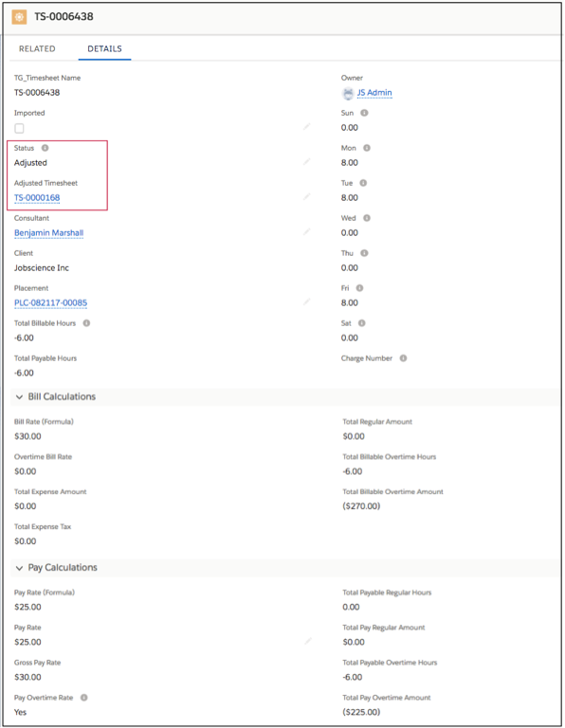This screenshot has height=728, width=565.
Task: Open placement PLC-082117-00085 link
Action: click(x=50, y=303)
